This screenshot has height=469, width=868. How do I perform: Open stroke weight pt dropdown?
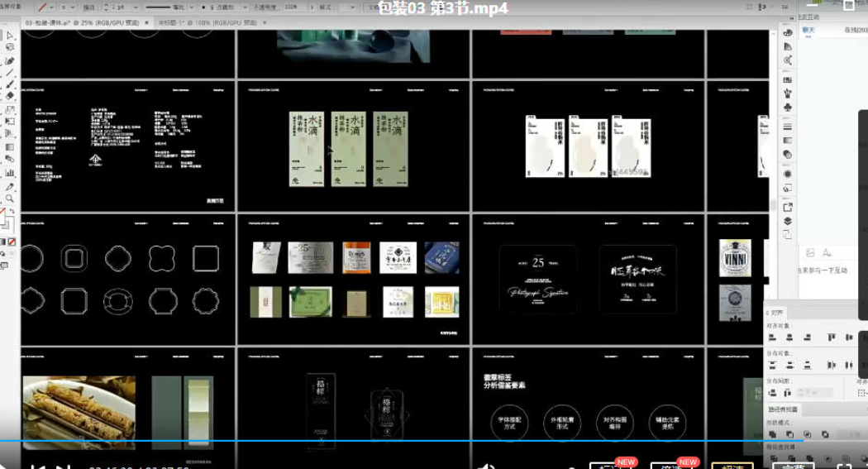[x=136, y=7]
